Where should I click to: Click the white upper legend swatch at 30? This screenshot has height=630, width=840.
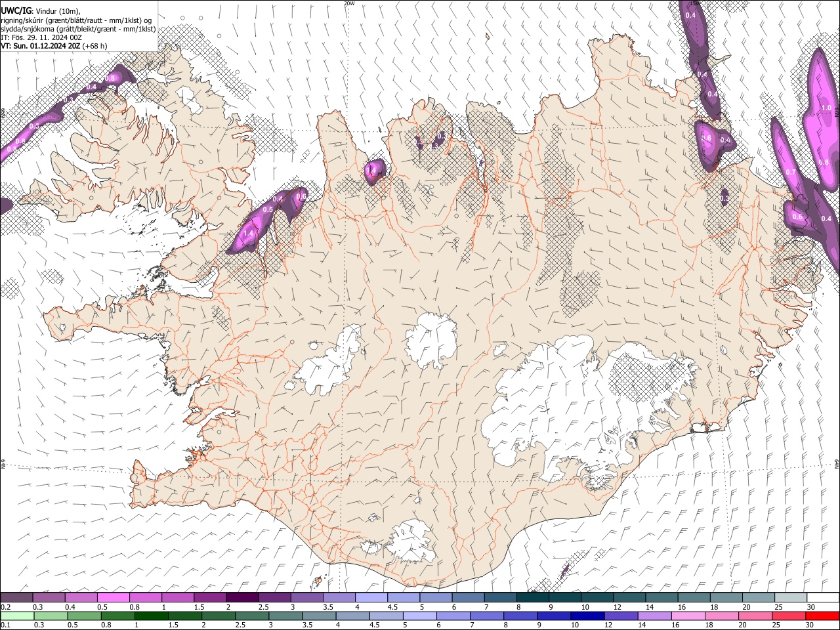pos(823,597)
